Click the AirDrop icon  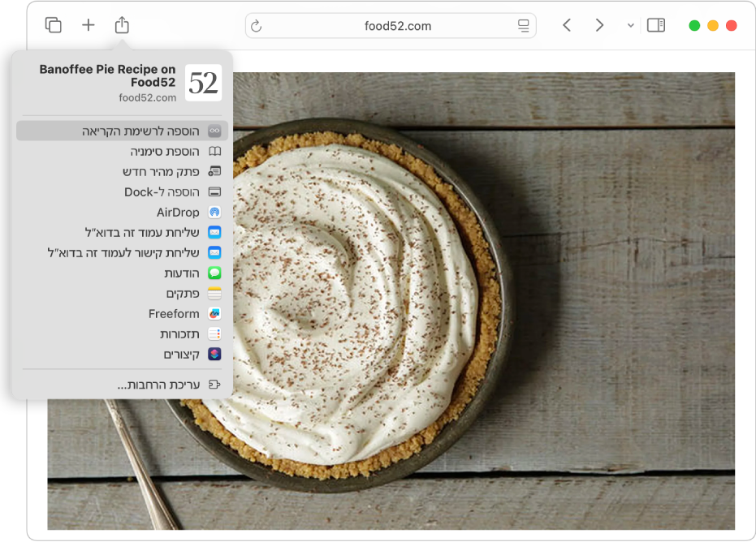214,212
